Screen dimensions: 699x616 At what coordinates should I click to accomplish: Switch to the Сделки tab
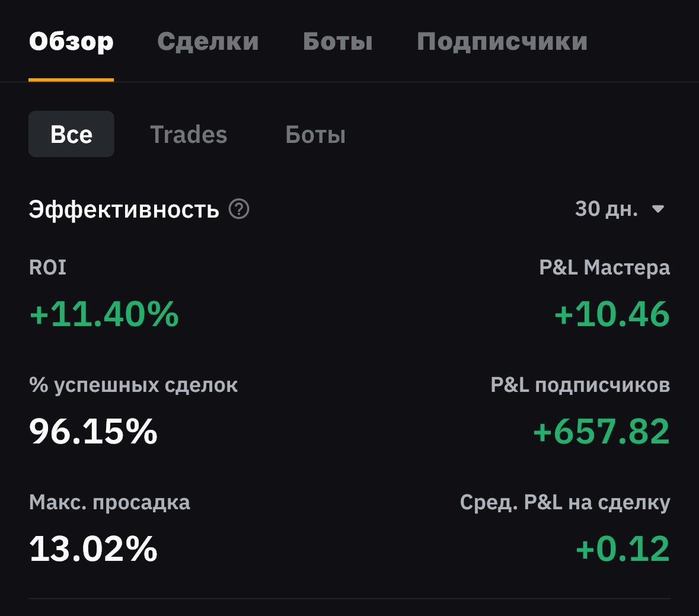tap(208, 42)
